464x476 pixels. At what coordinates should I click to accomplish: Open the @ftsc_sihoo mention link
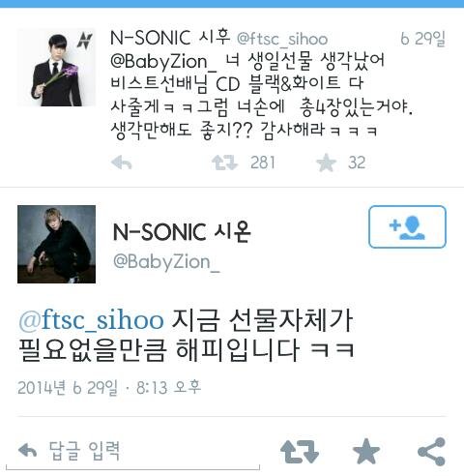(91, 320)
